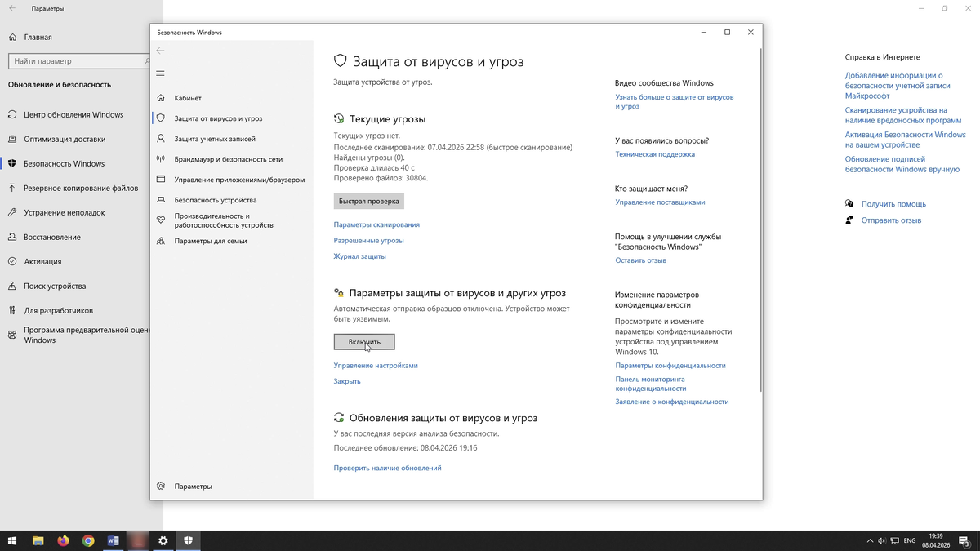Click the warning gear icon beside Параметры защиты
The image size is (980, 551).
[339, 292]
